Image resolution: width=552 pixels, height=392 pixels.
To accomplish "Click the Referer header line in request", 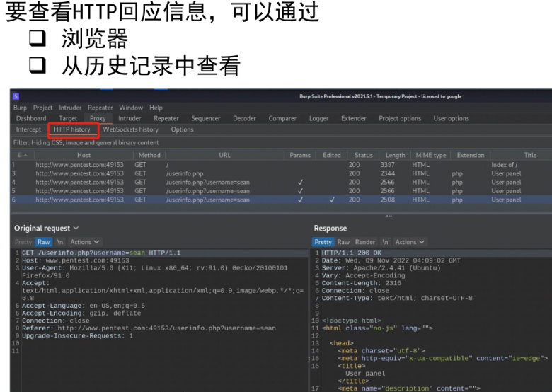I will 149,328.
